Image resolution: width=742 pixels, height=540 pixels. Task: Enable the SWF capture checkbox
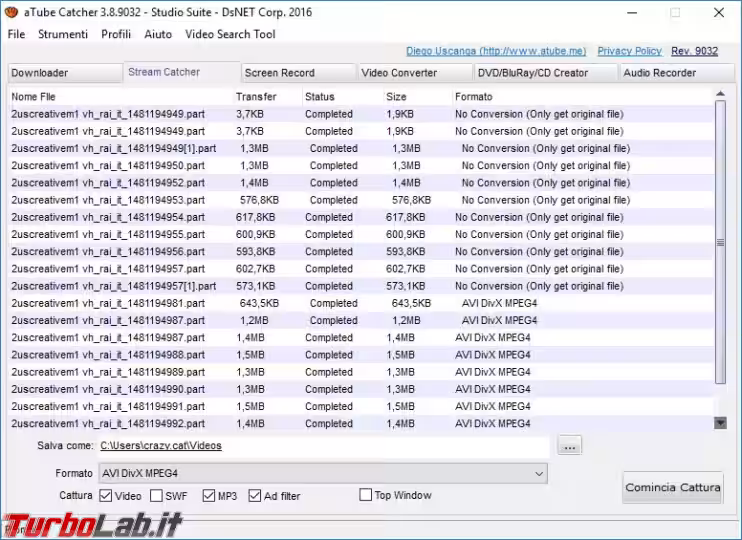(156, 496)
